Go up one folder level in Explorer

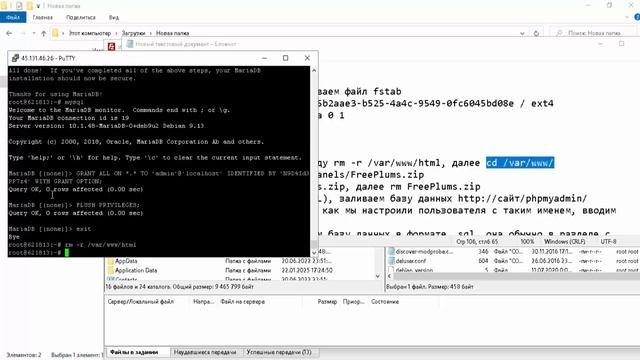(44, 33)
